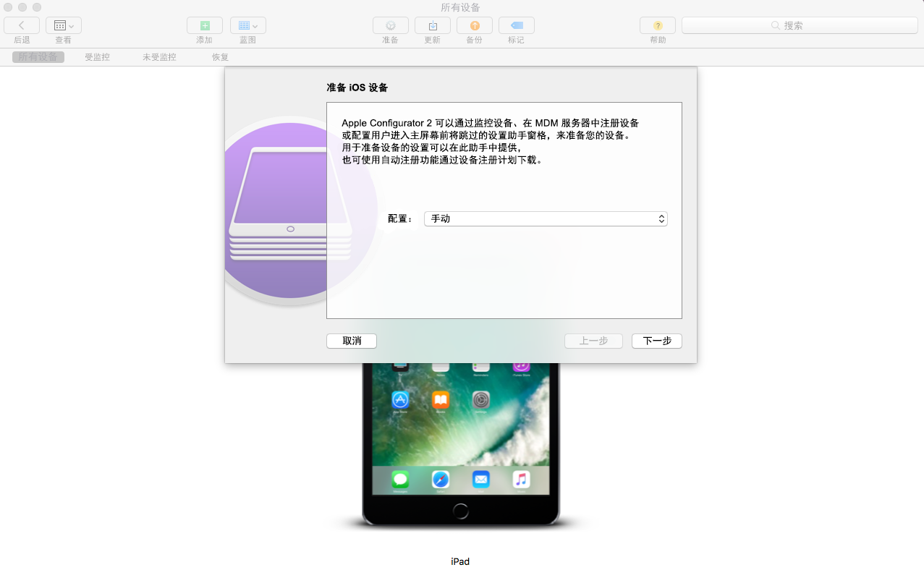
Task: Click the 后退 back arrow button
Action: pyautogui.click(x=22, y=25)
